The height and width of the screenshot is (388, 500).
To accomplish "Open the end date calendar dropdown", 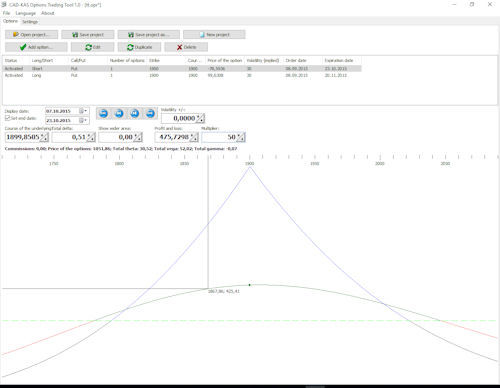I will click(x=83, y=120).
